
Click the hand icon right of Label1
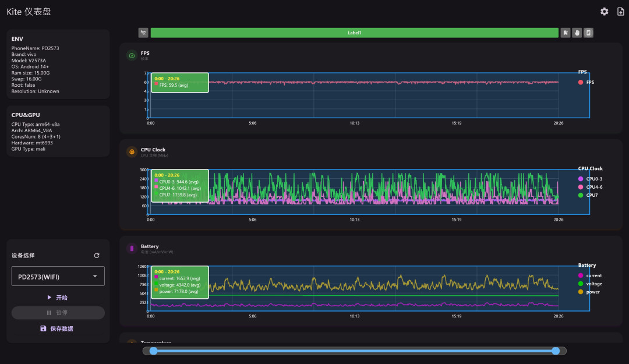(x=577, y=33)
